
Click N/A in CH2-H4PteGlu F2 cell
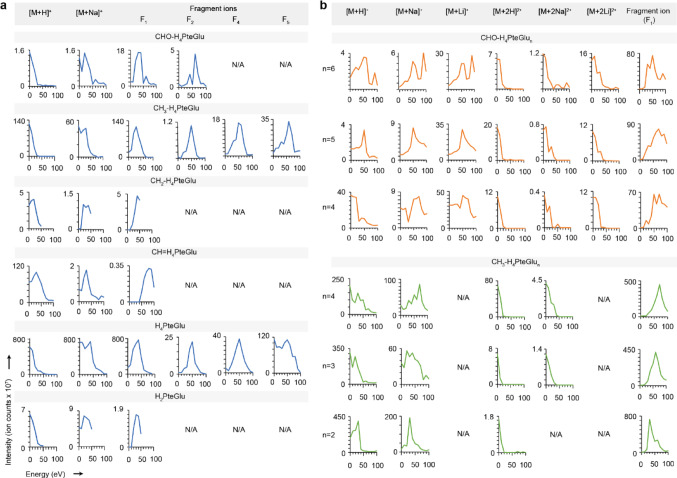point(191,212)
